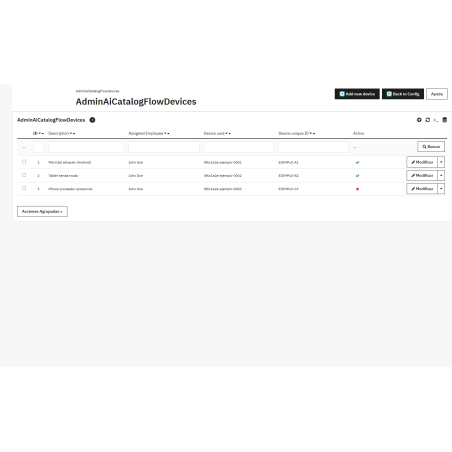Focus the Device unique ID filter input
The height and width of the screenshot is (452, 452).
coord(313,147)
